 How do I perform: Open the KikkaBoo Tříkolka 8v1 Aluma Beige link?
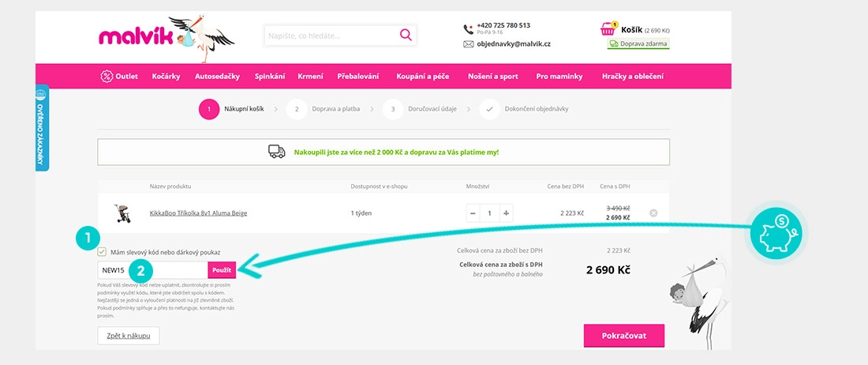pos(198,213)
